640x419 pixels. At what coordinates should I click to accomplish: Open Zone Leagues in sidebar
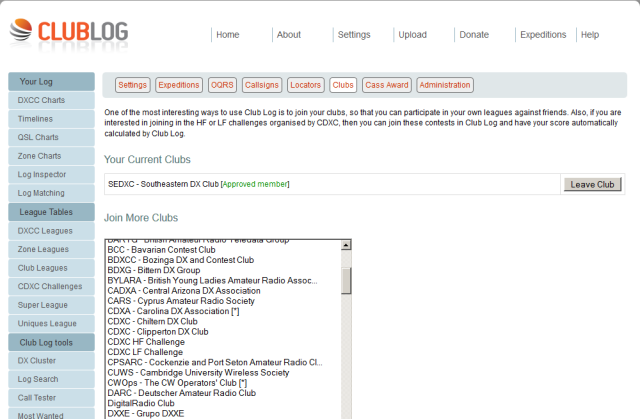(51, 249)
